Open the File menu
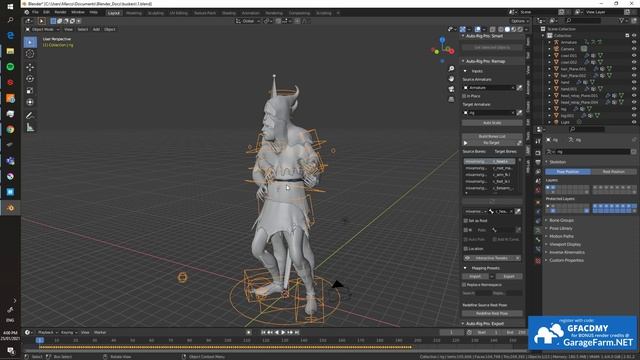Image resolution: width=640 pixels, height=360 pixels. (35, 12)
